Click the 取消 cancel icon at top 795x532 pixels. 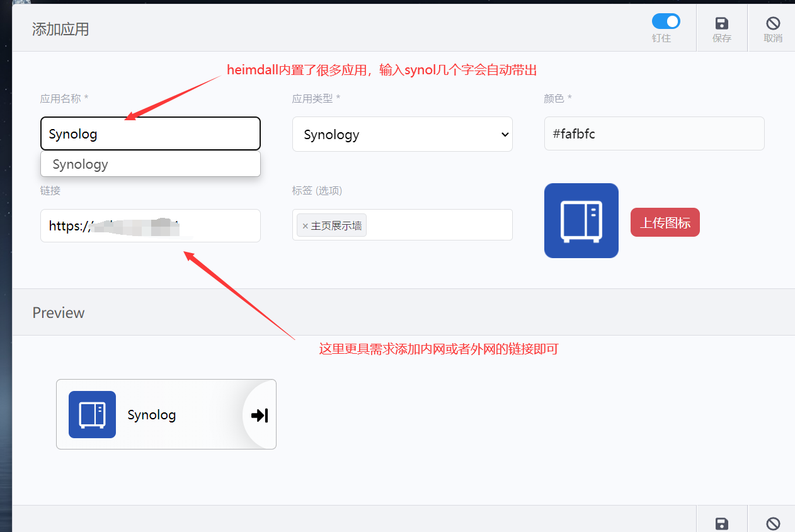[x=773, y=23]
